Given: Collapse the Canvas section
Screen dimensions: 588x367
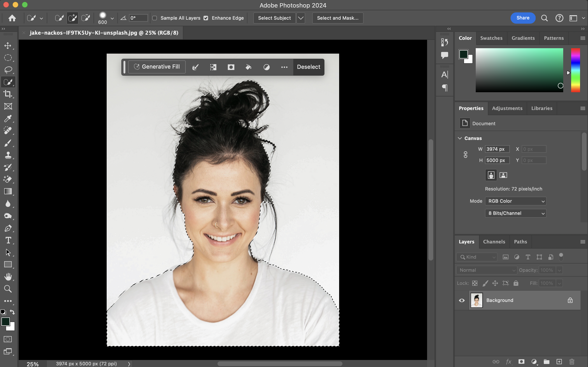Looking at the screenshot, I should pyautogui.click(x=460, y=138).
